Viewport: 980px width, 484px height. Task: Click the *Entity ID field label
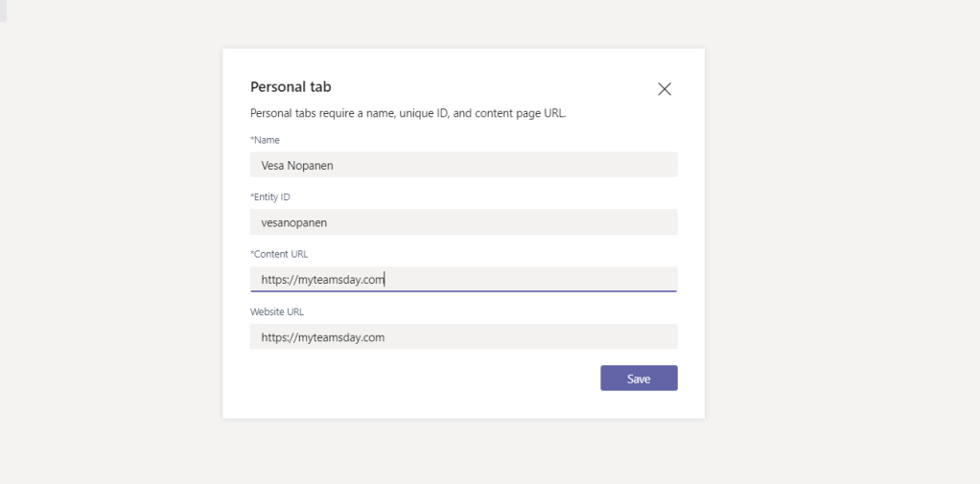[x=270, y=196]
